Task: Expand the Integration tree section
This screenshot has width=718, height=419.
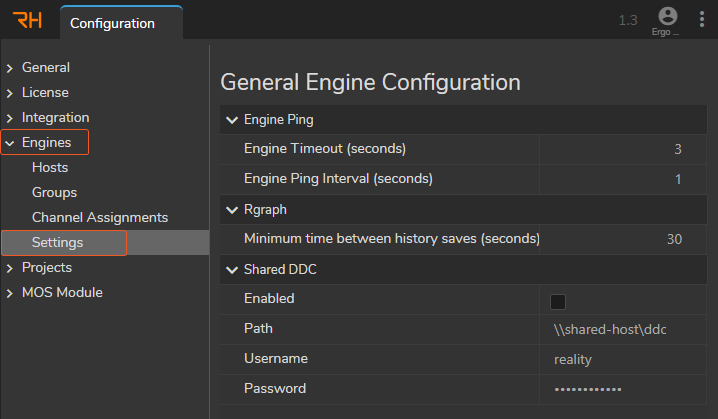Action: pyautogui.click(x=10, y=118)
